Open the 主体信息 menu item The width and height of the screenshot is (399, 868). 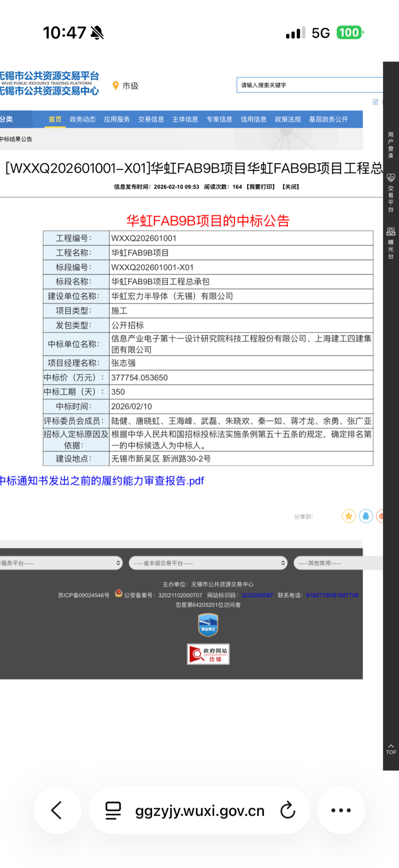tap(185, 120)
